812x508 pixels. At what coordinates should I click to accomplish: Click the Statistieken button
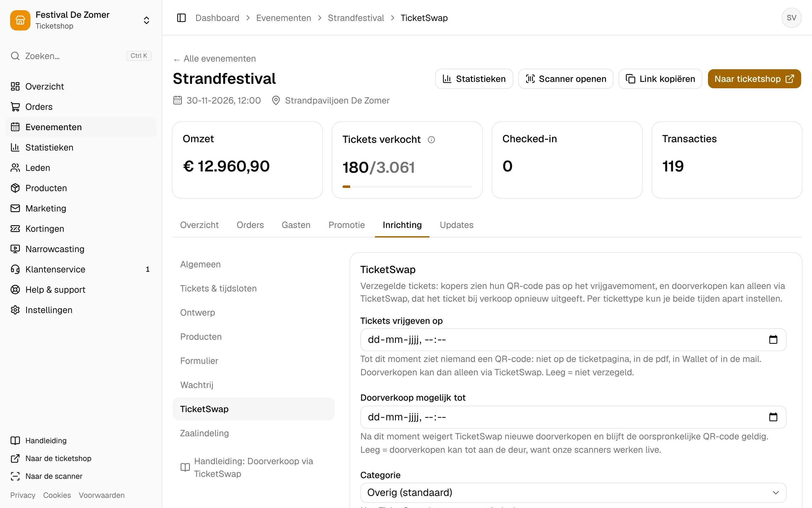point(474,79)
